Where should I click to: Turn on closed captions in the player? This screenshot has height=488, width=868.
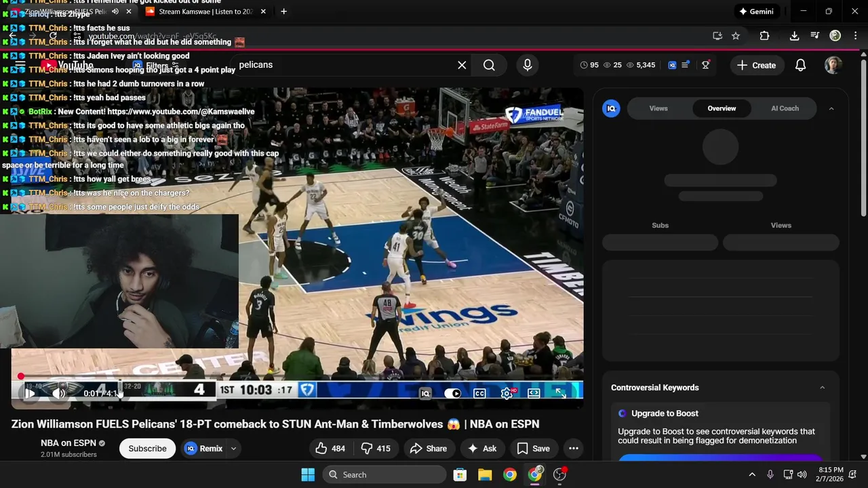pyautogui.click(x=479, y=393)
